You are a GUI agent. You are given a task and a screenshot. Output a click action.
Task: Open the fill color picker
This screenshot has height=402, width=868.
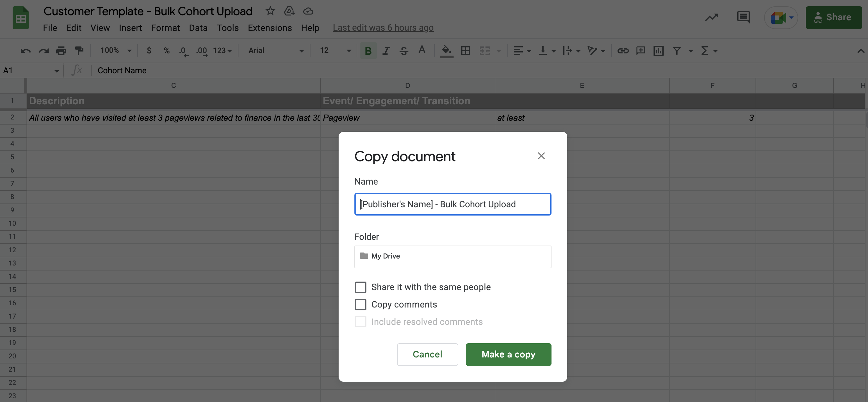[446, 51]
